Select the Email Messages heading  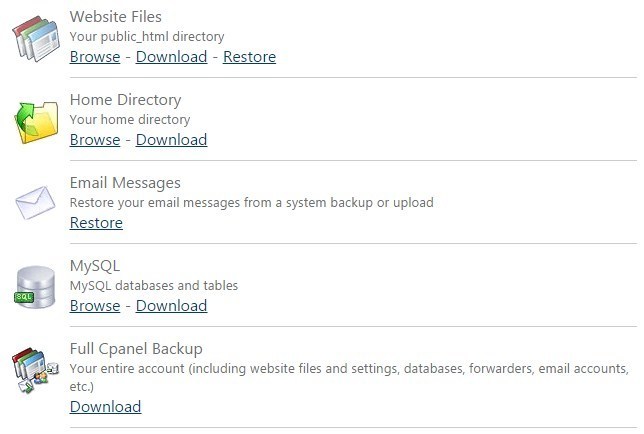tap(125, 183)
